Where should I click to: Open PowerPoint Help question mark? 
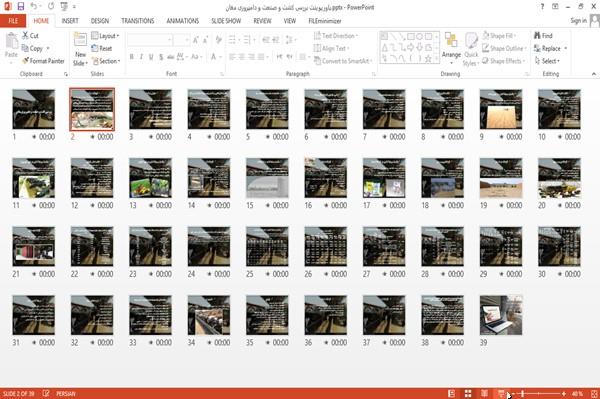[x=542, y=7]
